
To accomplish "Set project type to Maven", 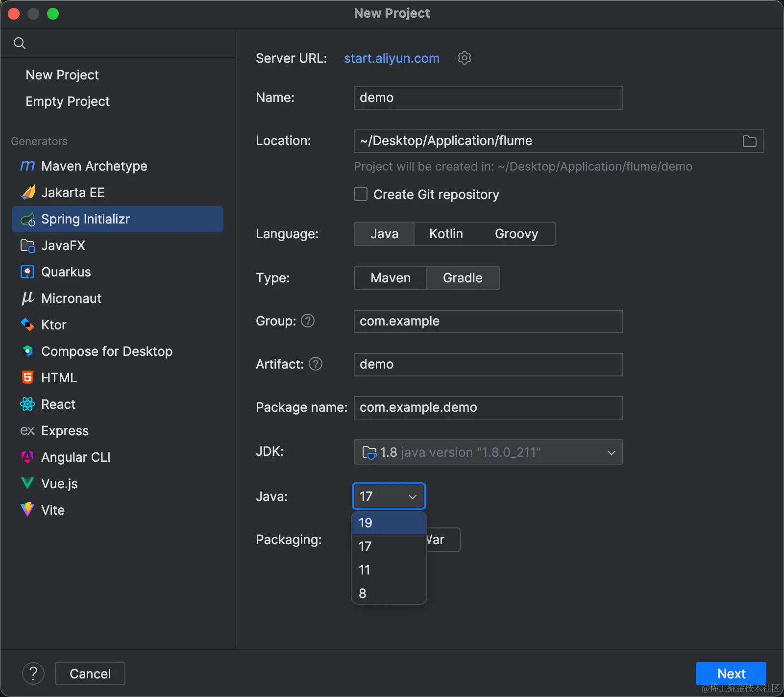I will (x=391, y=278).
